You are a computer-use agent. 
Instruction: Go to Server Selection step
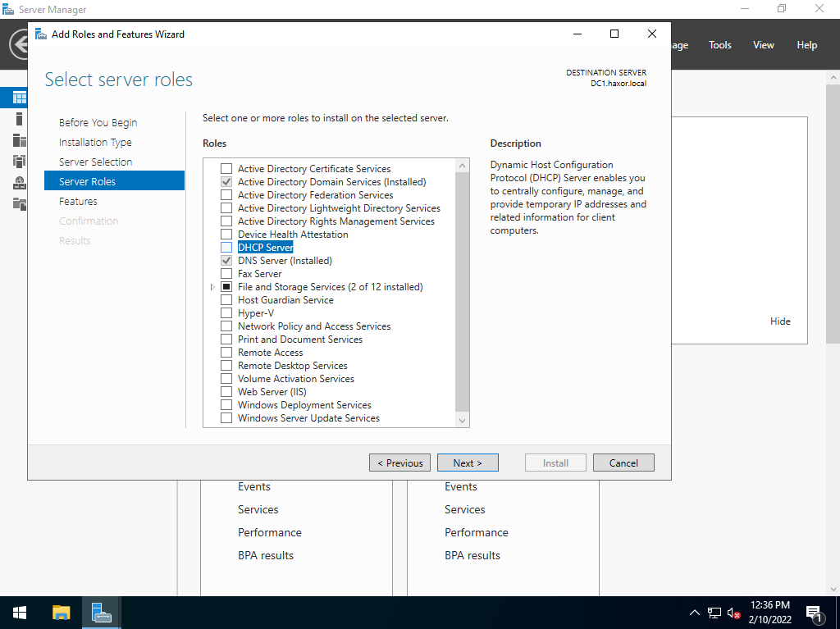click(x=95, y=162)
